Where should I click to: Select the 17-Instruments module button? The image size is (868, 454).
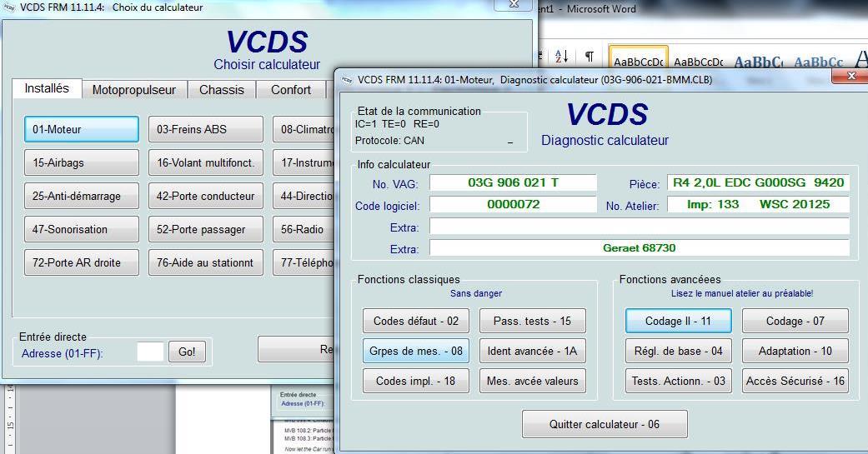tap(304, 162)
